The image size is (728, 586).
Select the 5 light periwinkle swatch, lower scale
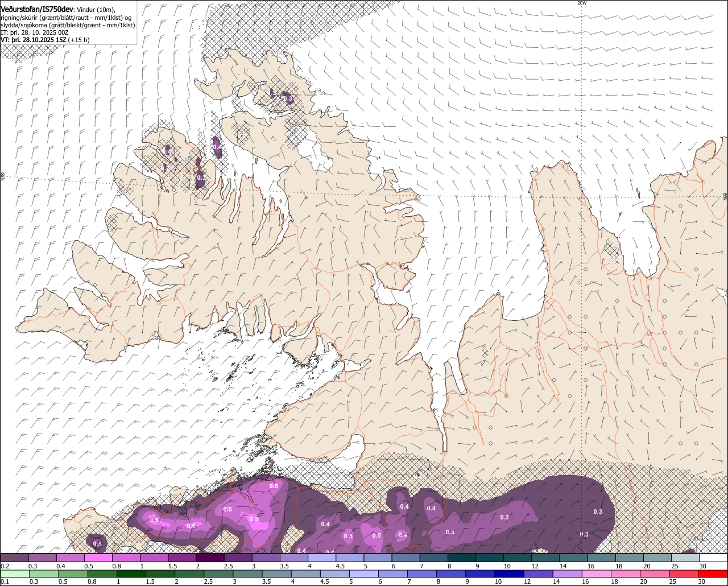[364, 574]
